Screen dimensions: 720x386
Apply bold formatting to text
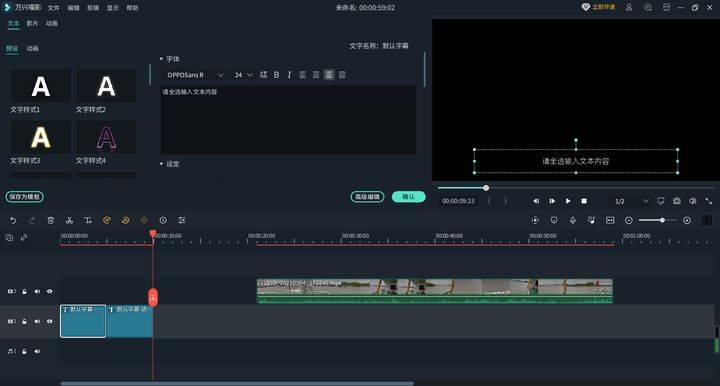pos(276,75)
